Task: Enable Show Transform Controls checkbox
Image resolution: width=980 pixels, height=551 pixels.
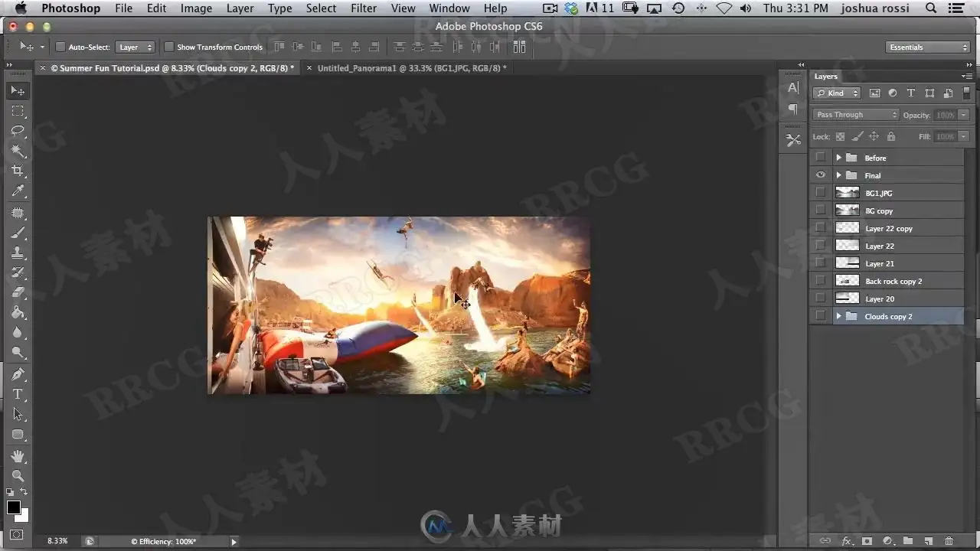Action: pyautogui.click(x=169, y=47)
